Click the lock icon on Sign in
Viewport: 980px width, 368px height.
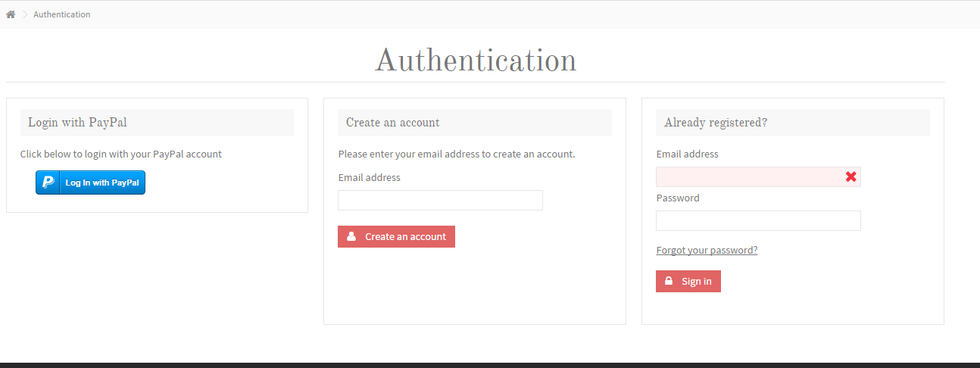pos(669,281)
